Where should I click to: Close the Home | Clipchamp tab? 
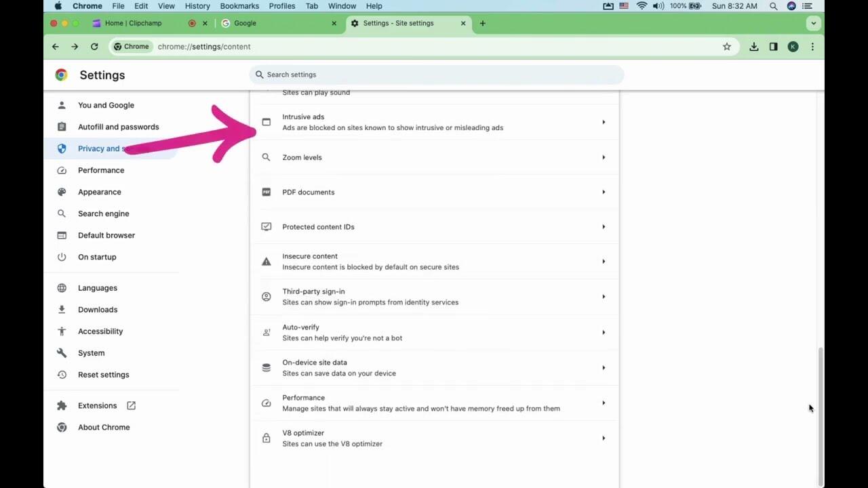click(205, 23)
